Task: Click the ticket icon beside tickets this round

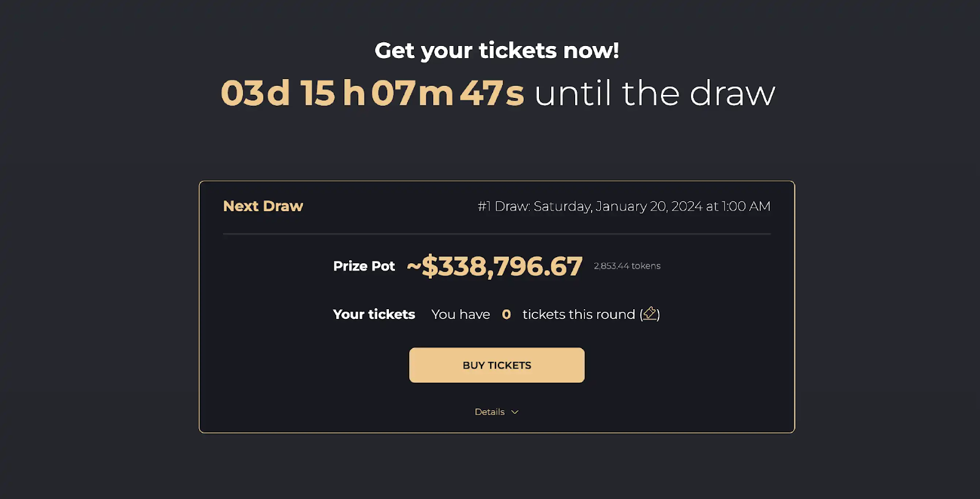Action: (650, 314)
